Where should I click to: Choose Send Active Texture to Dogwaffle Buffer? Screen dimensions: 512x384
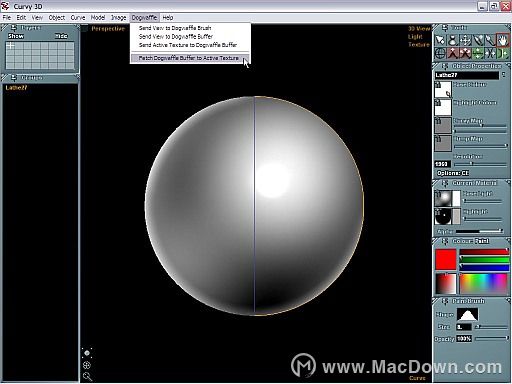coord(190,45)
